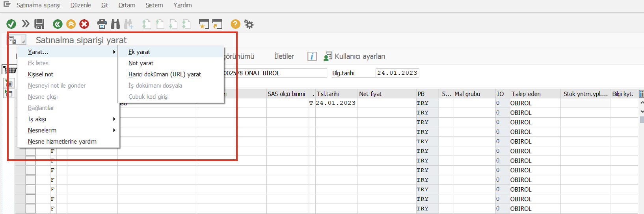Click the binoculars Find icon
The height and width of the screenshot is (214, 644).
(x=115, y=24)
